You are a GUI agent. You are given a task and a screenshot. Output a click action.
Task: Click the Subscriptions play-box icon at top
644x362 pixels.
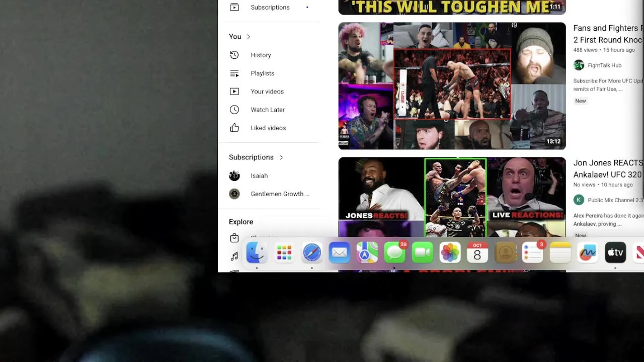(x=234, y=7)
